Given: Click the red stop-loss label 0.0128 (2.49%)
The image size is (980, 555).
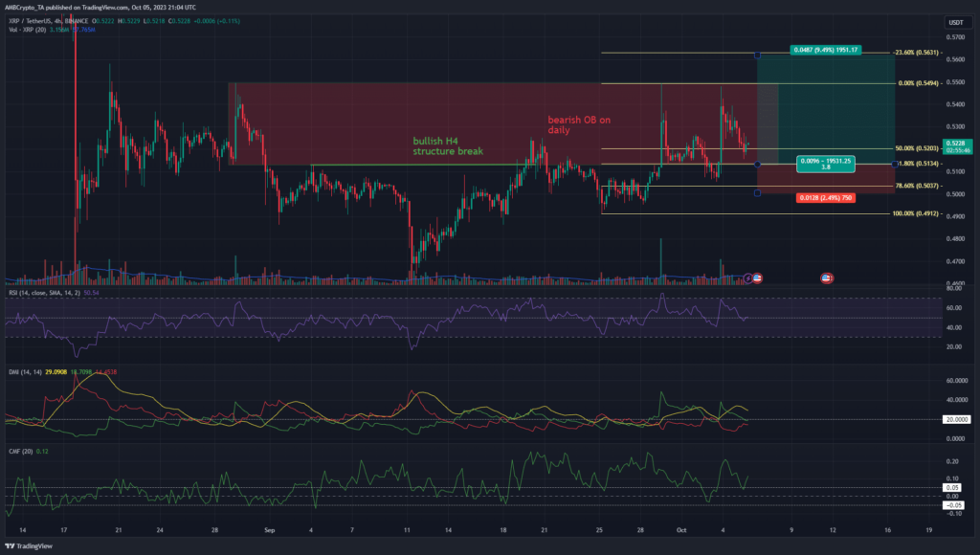Looking at the screenshot, I should [828, 198].
